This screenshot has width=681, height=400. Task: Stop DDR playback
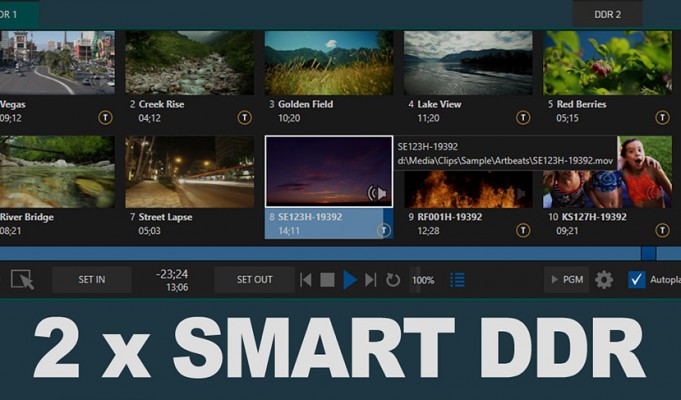point(327,280)
